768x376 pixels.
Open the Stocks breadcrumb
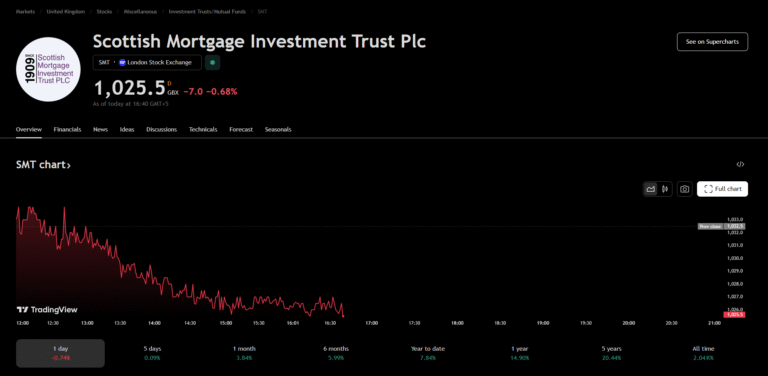pyautogui.click(x=104, y=11)
